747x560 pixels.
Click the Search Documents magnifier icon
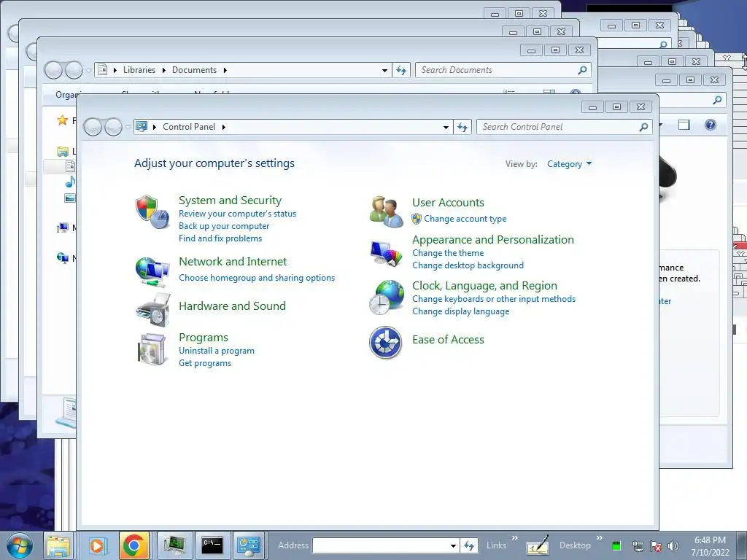click(582, 71)
